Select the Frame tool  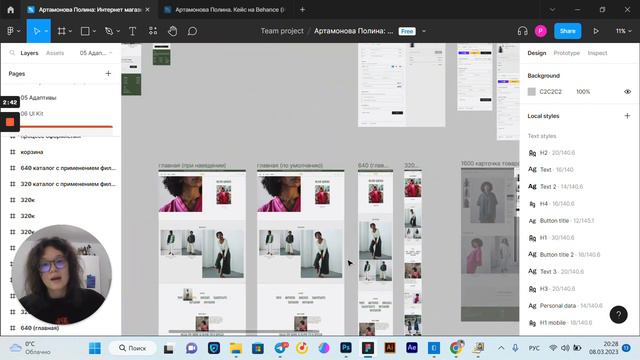click(61, 31)
